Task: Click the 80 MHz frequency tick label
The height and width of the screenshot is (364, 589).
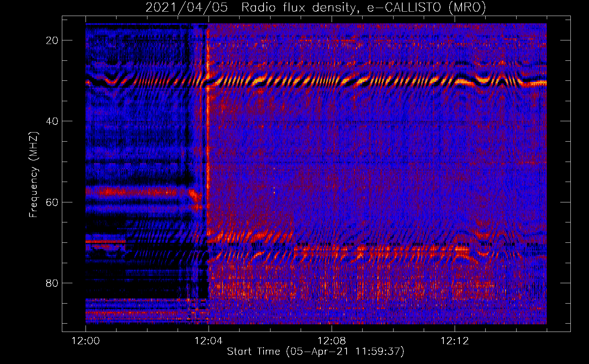Action: tap(52, 283)
